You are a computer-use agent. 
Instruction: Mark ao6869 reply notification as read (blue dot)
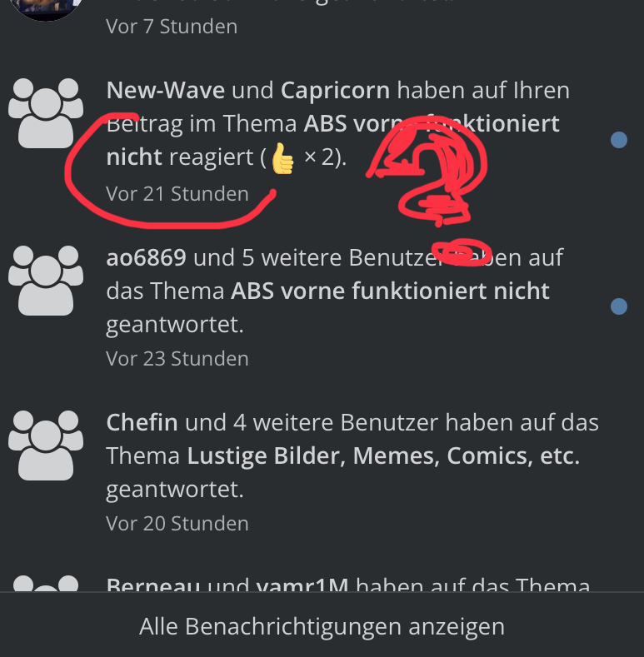click(x=619, y=306)
